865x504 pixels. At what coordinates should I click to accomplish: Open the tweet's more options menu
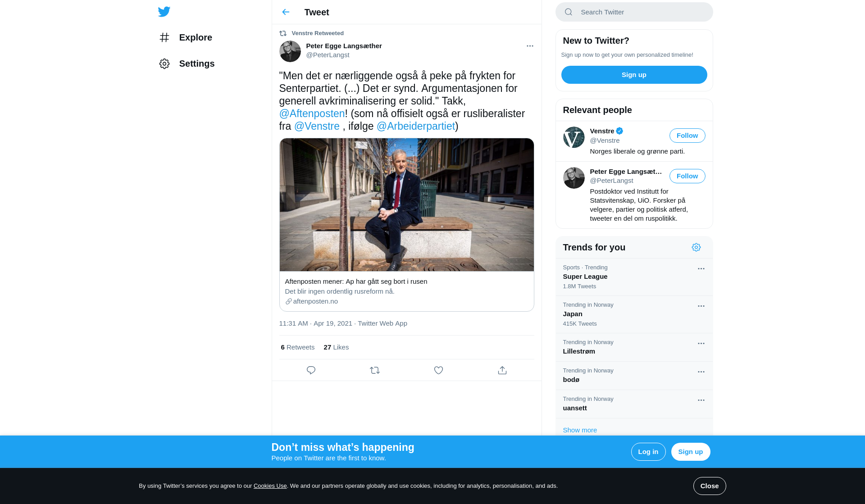click(x=530, y=46)
